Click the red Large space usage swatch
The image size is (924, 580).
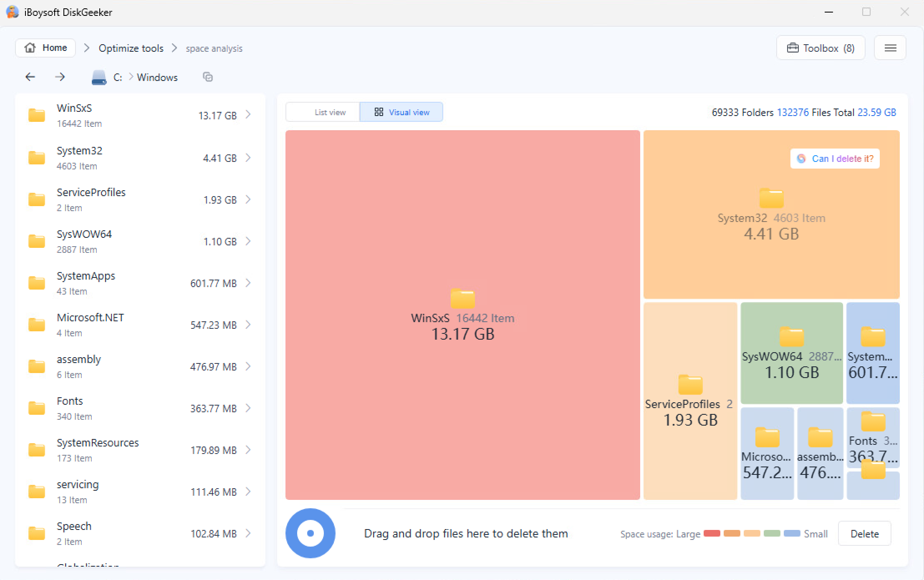(x=712, y=533)
